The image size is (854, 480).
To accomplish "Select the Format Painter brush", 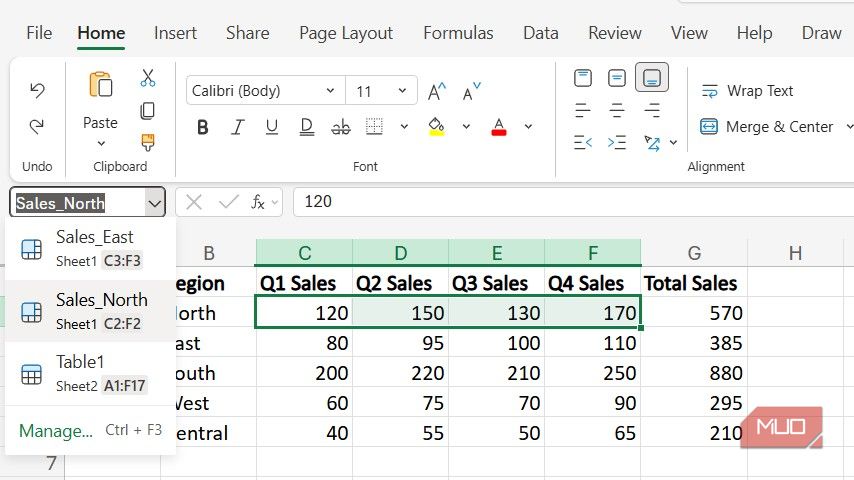I will (148, 142).
